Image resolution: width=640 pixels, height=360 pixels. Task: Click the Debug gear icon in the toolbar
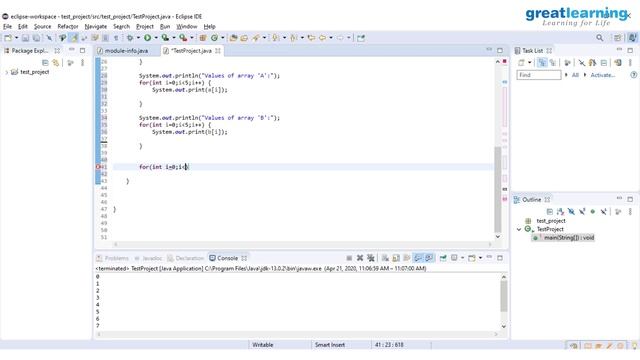click(x=130, y=38)
